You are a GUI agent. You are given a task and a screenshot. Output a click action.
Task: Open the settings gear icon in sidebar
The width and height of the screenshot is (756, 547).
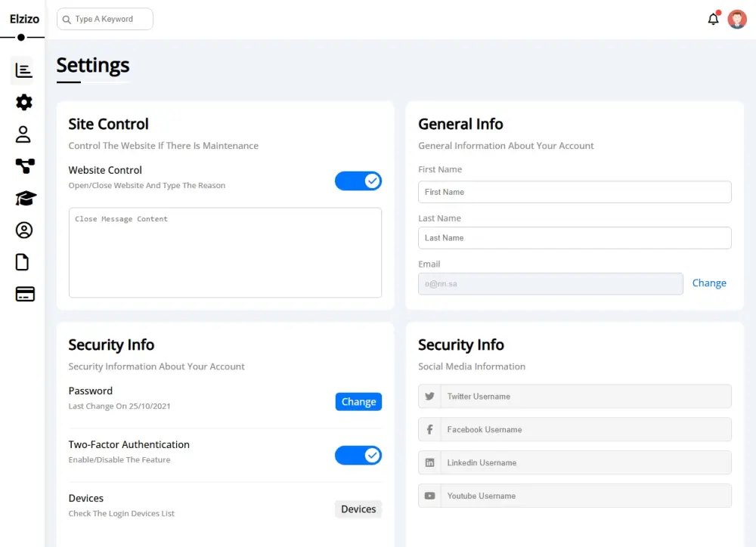click(x=24, y=102)
